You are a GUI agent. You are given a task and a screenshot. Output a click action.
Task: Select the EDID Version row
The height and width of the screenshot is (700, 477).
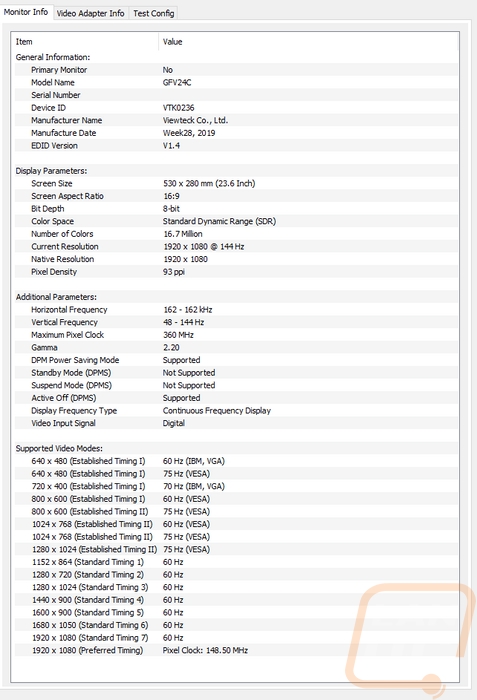pyautogui.click(x=236, y=146)
